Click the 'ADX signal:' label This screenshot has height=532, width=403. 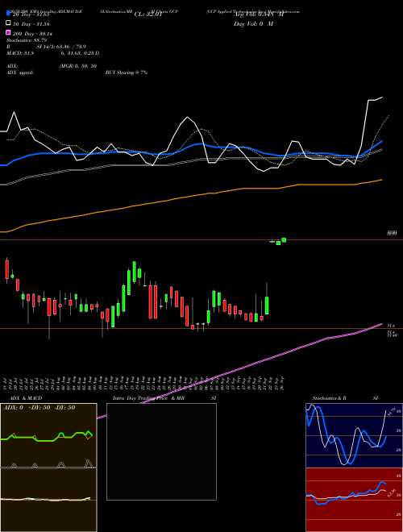(x=20, y=73)
